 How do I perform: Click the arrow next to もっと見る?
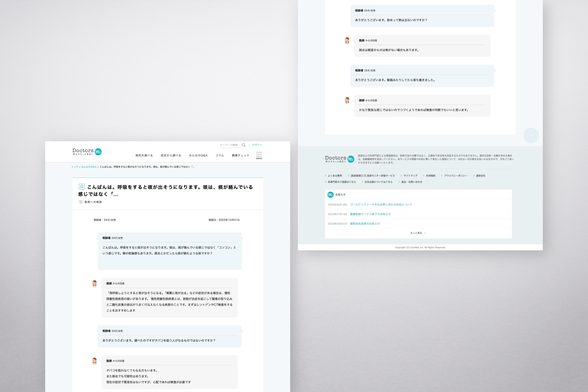click(425, 233)
